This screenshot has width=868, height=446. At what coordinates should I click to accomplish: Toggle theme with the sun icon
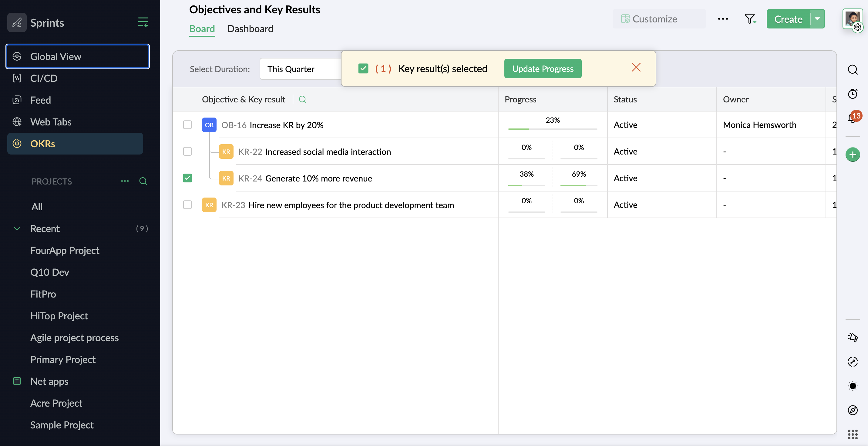coord(853,386)
